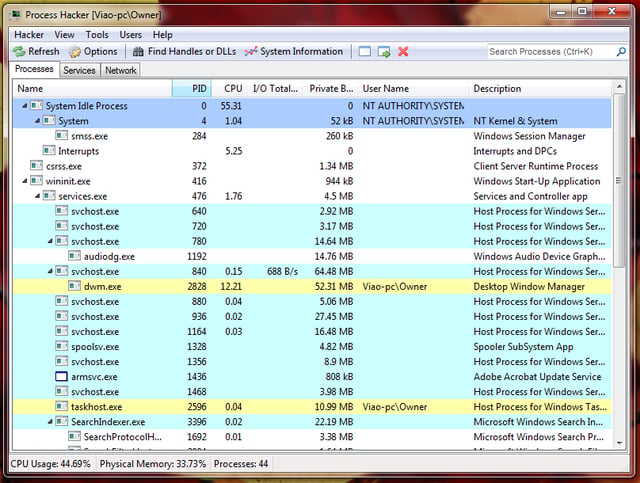Click icon of svchost.exe PID 936
The image size is (640, 483).
(62, 316)
